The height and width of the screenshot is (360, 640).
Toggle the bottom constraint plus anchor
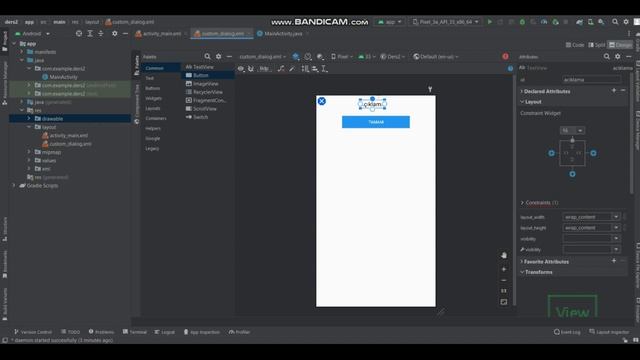tap(572, 174)
